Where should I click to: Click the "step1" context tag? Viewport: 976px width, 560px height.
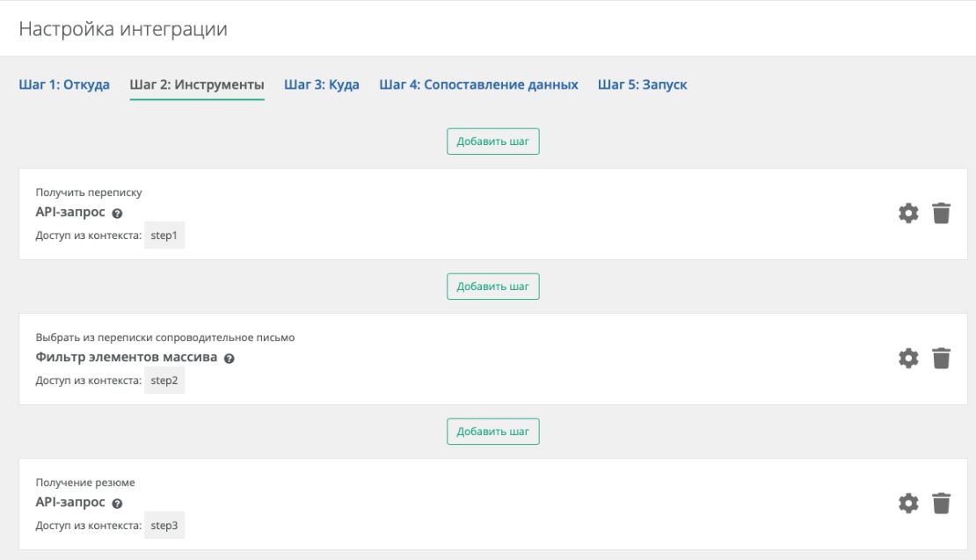click(164, 236)
